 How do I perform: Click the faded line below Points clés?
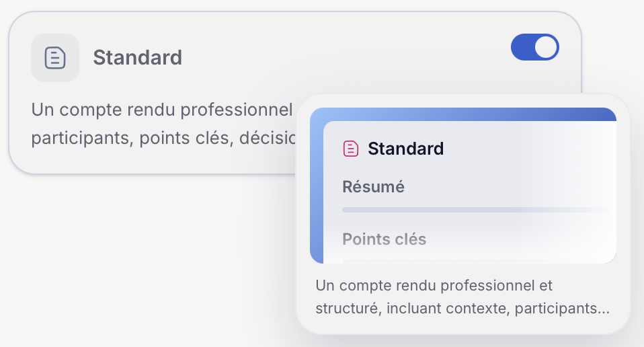click(x=477, y=261)
